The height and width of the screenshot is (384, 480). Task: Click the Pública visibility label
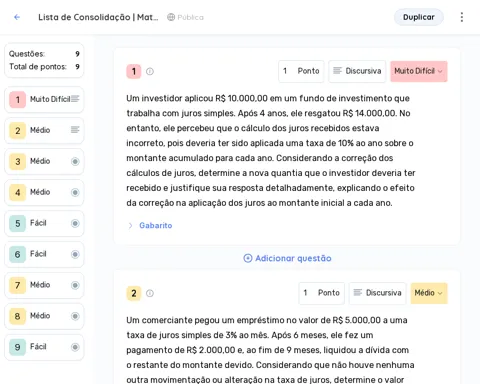coord(190,17)
